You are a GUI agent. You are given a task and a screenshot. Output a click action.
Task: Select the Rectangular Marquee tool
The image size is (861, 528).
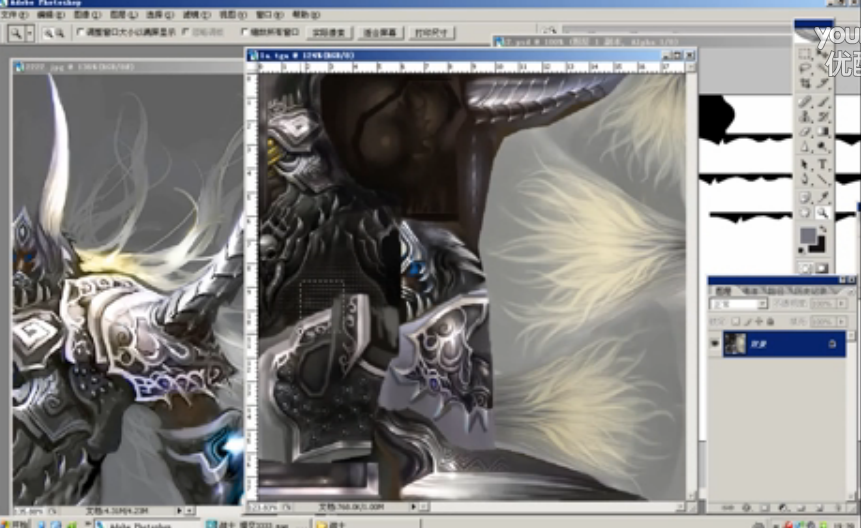[805, 54]
